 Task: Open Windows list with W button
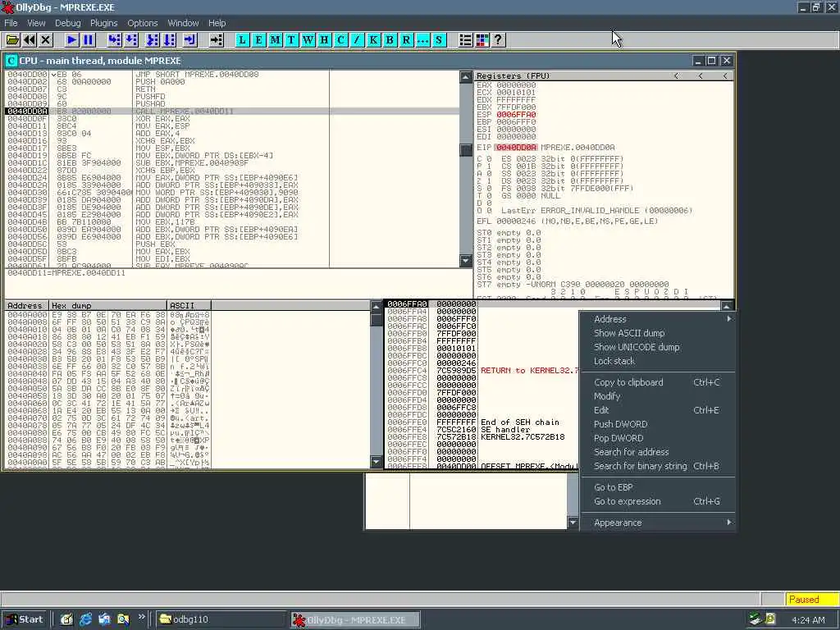(308, 40)
